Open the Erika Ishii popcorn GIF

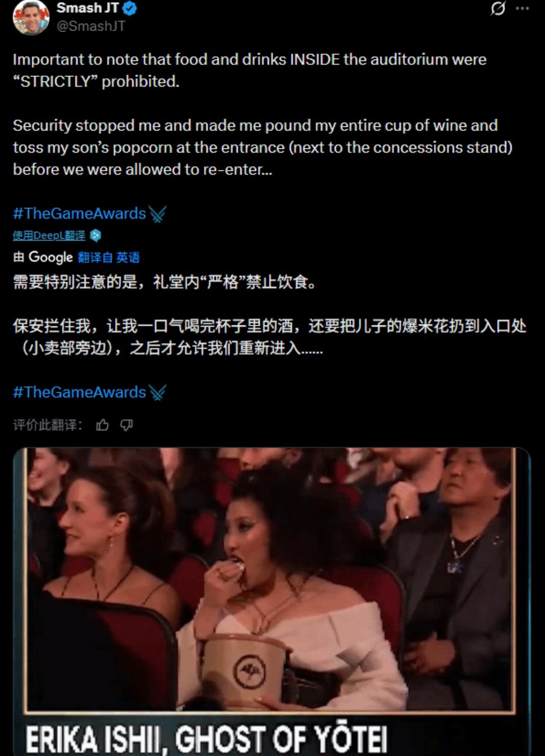click(272, 602)
